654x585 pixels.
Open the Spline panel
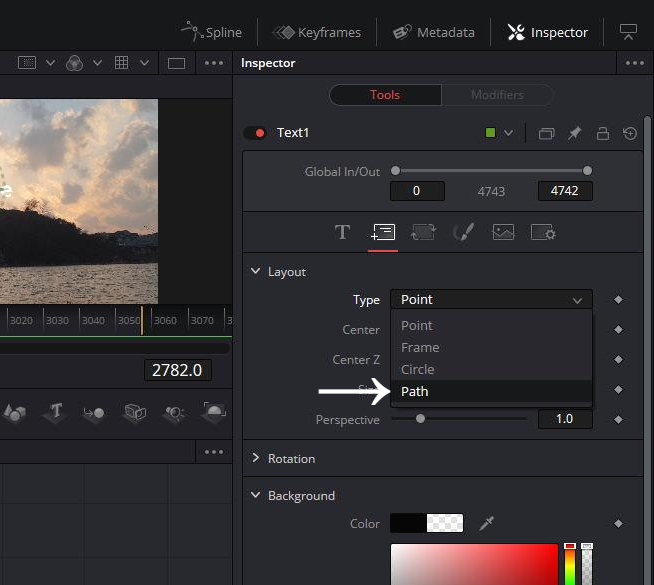(x=211, y=32)
